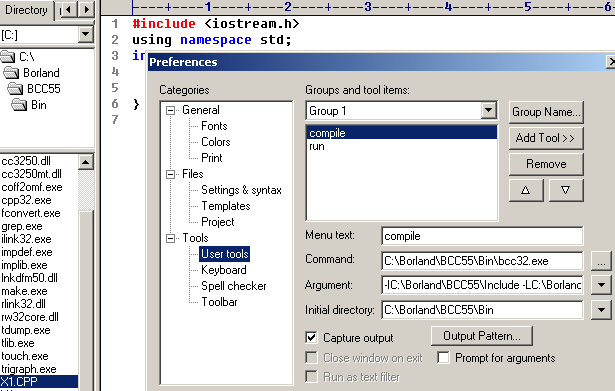Open the Bin folder icon

click(x=19, y=105)
